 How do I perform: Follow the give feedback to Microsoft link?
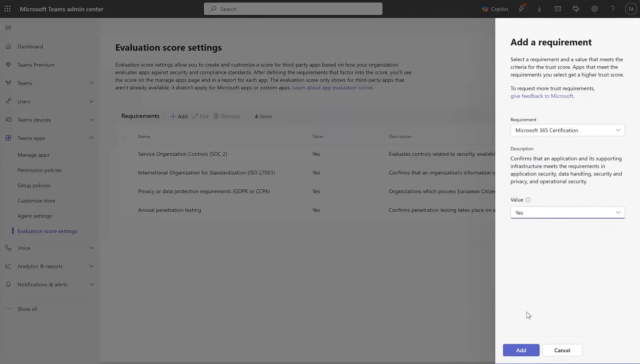tap(542, 96)
